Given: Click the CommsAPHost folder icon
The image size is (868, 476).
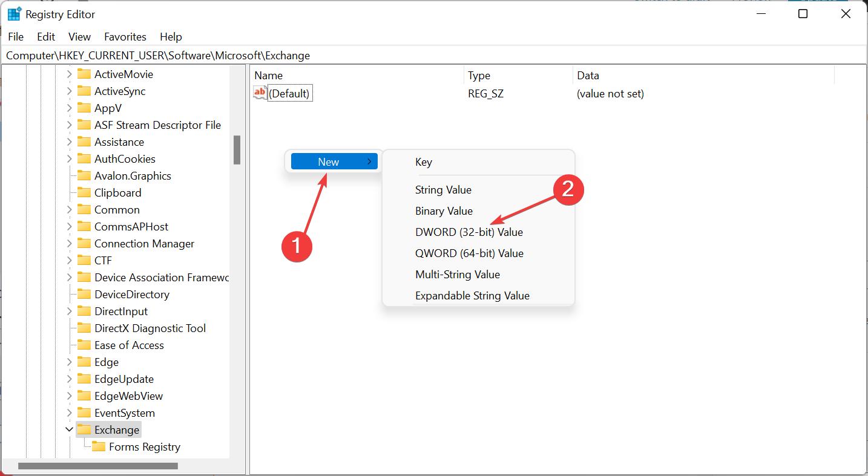Looking at the screenshot, I should pyautogui.click(x=84, y=227).
